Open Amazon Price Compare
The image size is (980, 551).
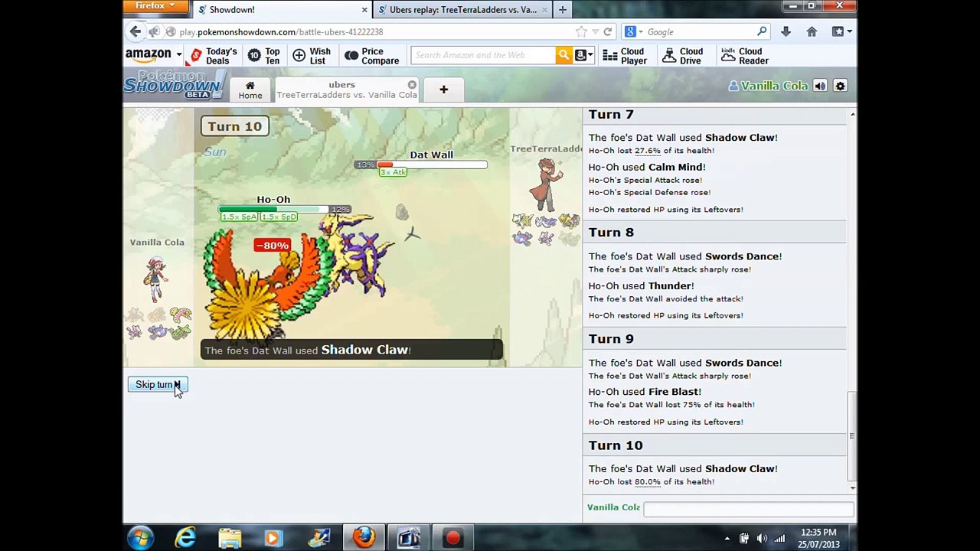coord(372,56)
